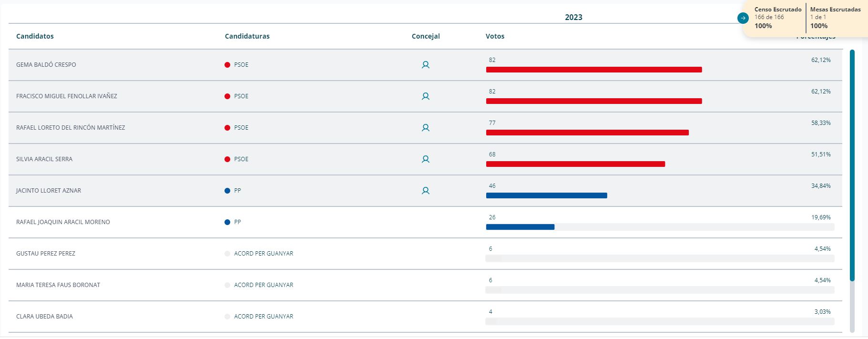Click the concejal icon for Fracisco Miguel Fenollar Ivañez
This screenshot has height=339, width=868.
426,96
